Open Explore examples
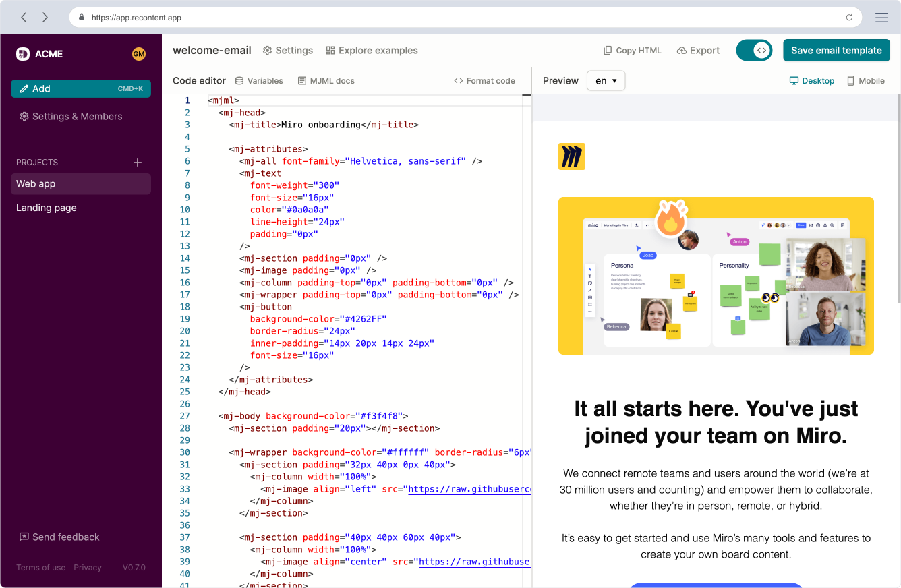This screenshot has width=901, height=588. point(372,51)
